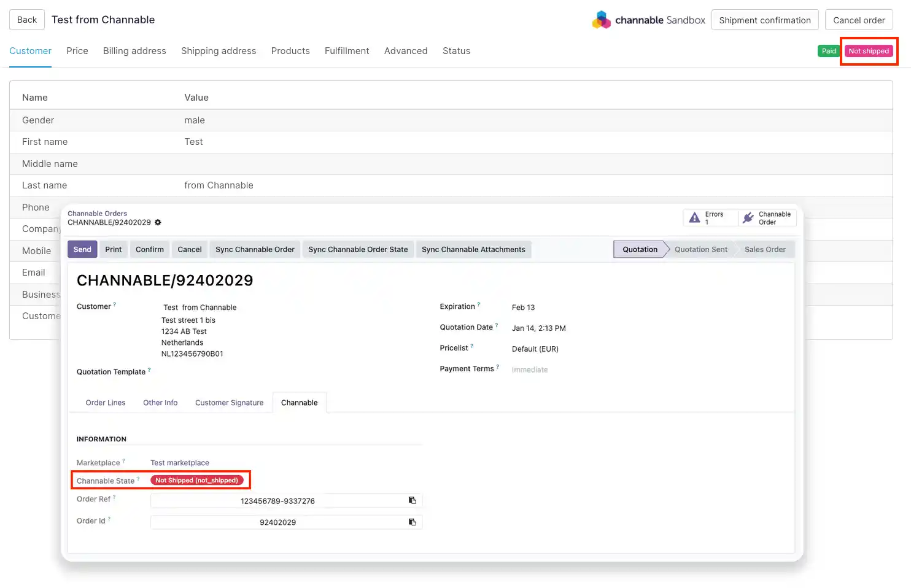Open the Payment Terms Immediate field
This screenshot has height=588, width=911.
[529, 369]
